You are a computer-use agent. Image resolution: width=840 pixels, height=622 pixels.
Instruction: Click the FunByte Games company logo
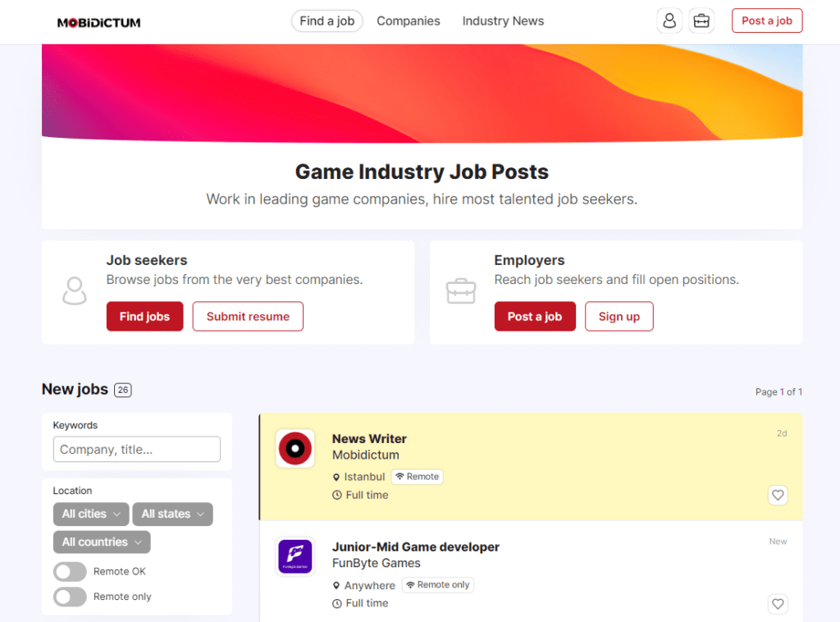pyautogui.click(x=294, y=556)
